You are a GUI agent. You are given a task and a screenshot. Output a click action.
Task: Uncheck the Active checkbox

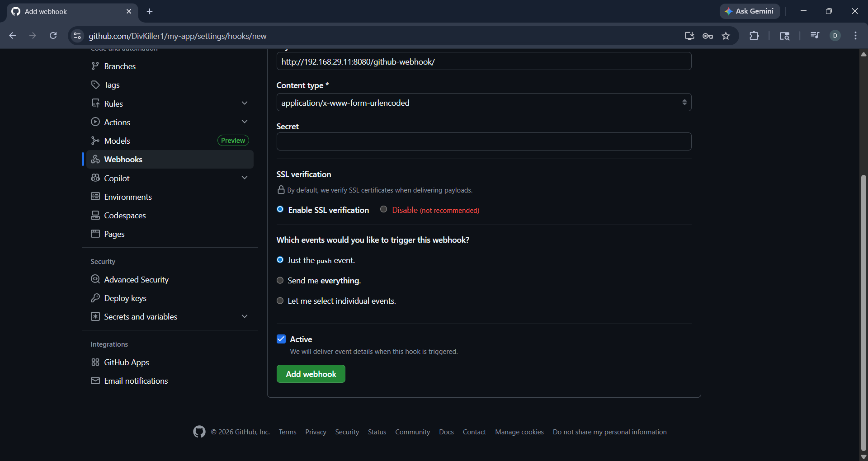point(281,339)
